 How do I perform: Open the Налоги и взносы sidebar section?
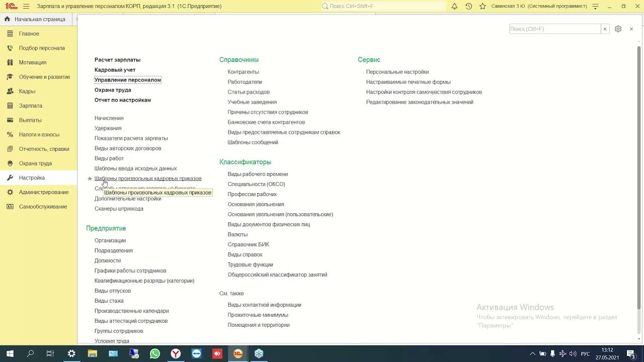[38, 135]
